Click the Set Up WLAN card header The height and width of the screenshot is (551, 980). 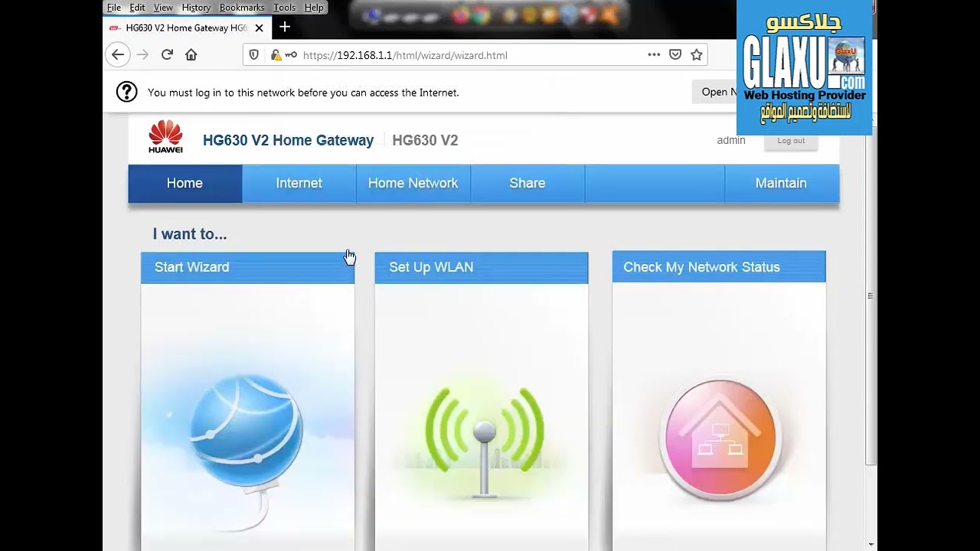point(482,267)
